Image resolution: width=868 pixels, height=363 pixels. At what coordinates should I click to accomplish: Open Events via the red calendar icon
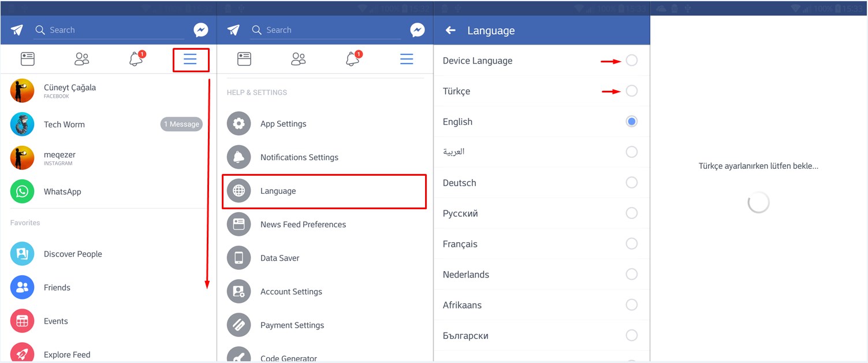click(x=22, y=321)
